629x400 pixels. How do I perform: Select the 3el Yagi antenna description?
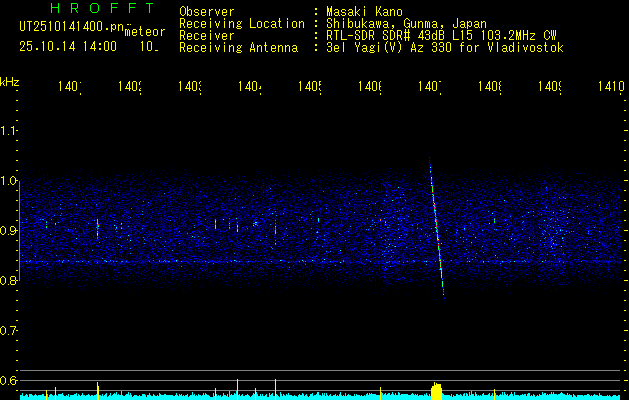(445, 48)
